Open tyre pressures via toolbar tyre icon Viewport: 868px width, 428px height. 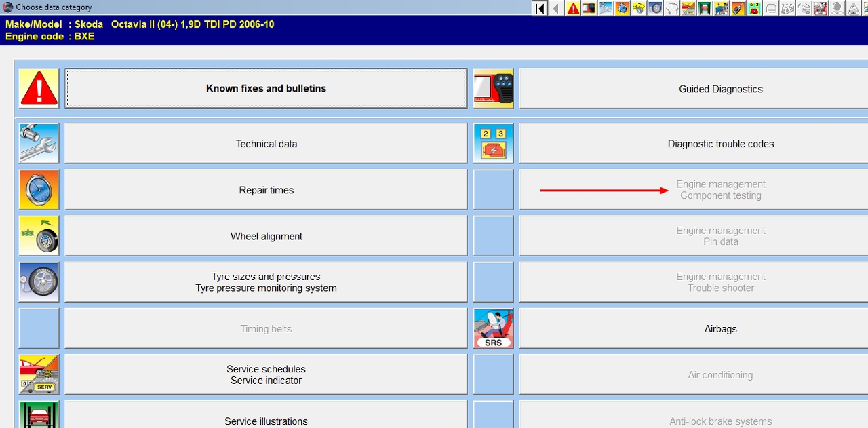coord(655,8)
